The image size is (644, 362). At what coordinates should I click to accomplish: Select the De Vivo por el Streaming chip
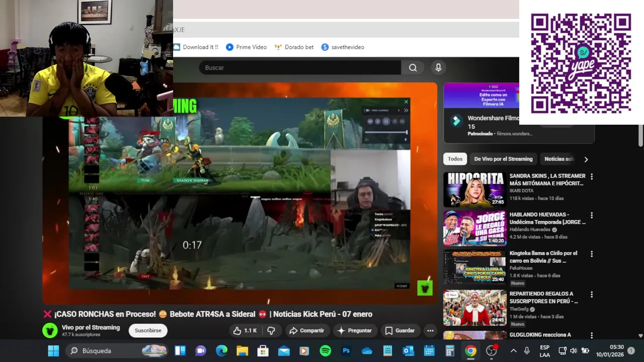coord(503,159)
